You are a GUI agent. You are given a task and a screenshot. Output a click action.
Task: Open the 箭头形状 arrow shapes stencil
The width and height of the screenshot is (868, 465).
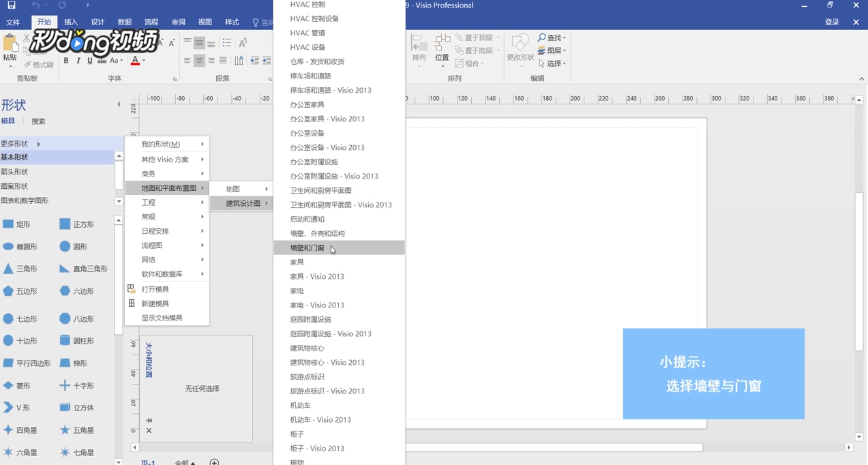pos(57,172)
